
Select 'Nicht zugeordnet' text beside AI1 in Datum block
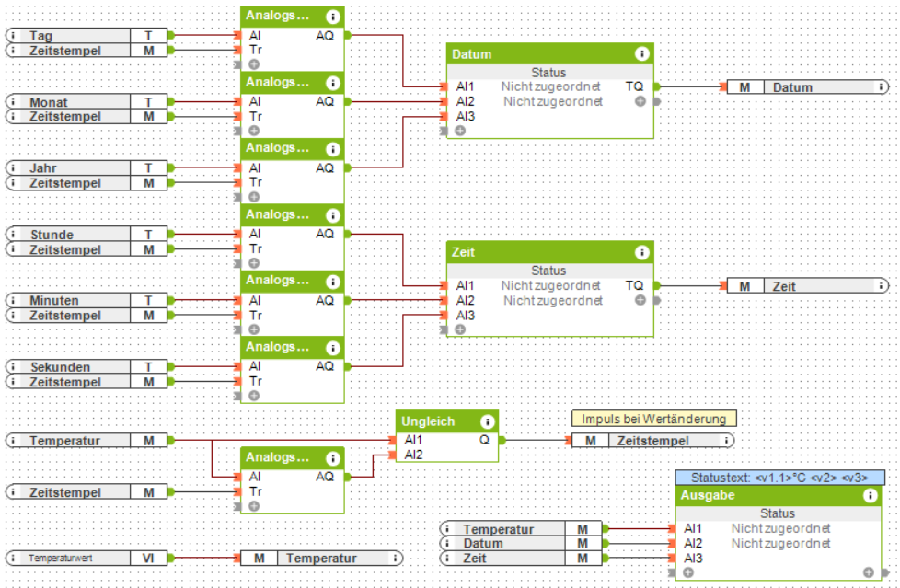tap(551, 86)
